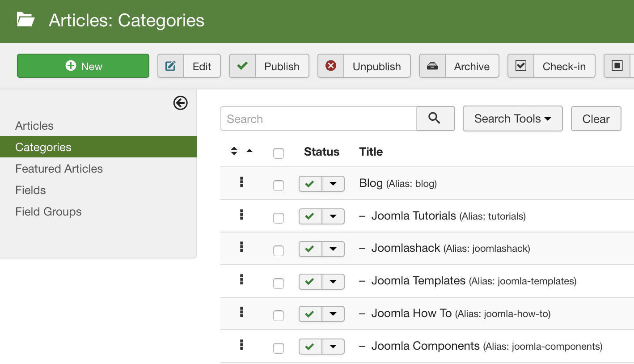
Task: Sort by ordering using the up-down arrows icon
Action: point(234,151)
